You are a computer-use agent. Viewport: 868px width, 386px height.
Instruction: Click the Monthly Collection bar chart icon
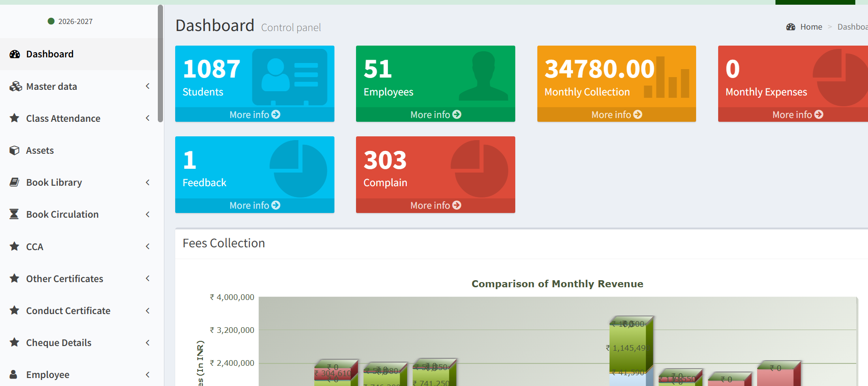[x=666, y=77]
